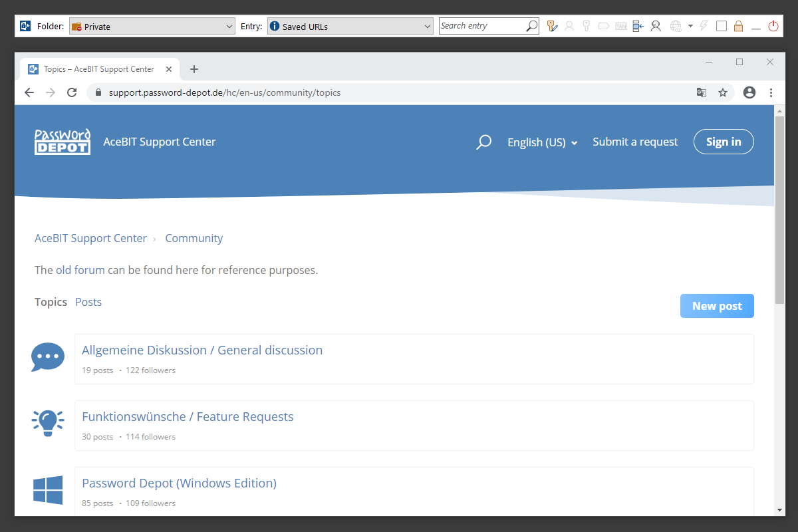Click the Password Depot logo on page

[x=63, y=142]
